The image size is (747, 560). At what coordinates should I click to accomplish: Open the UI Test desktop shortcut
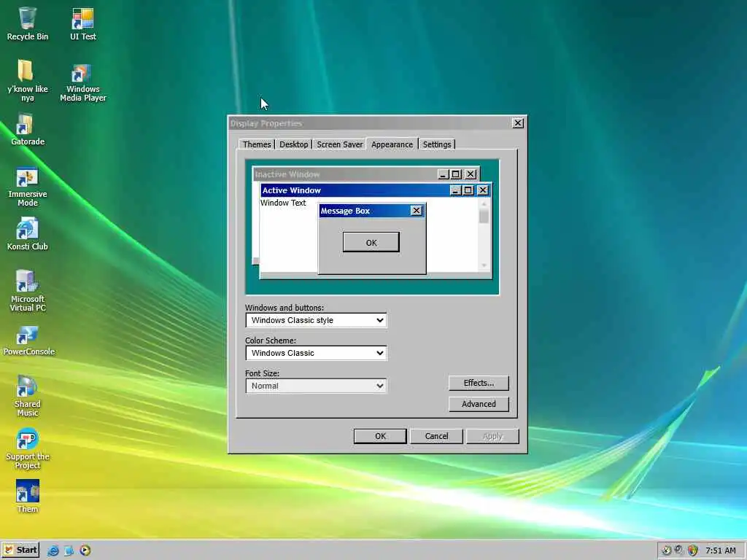(x=83, y=23)
